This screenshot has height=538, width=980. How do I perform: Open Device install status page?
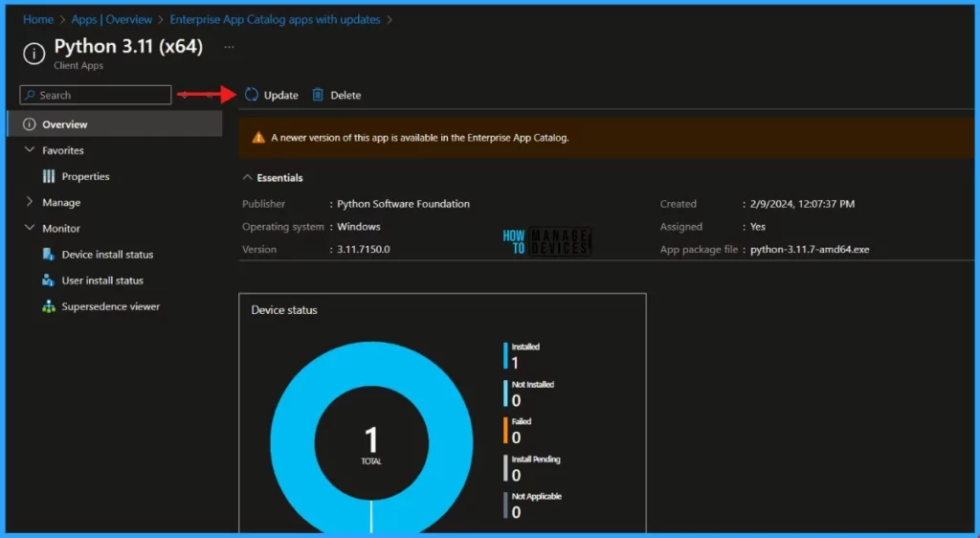pos(107,255)
